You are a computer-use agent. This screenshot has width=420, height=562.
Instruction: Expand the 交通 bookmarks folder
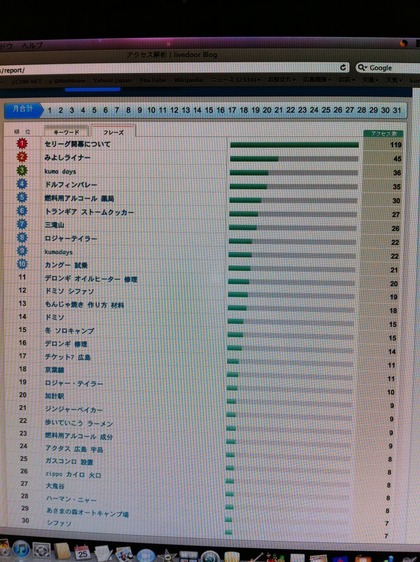pyautogui.click(x=370, y=80)
